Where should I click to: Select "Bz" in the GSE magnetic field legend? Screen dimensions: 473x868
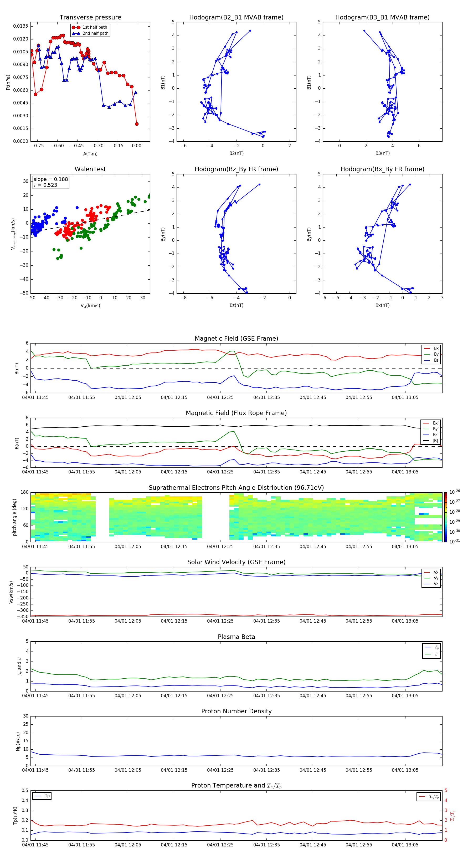(x=431, y=360)
